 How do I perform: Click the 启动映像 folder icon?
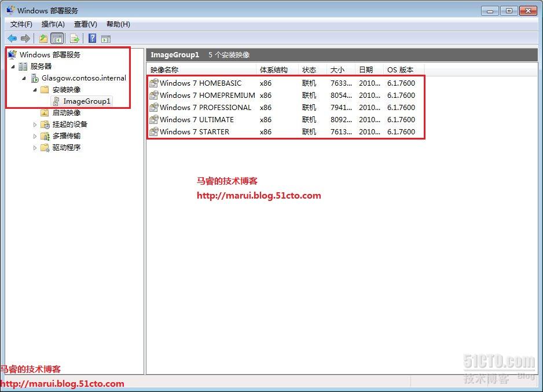coord(45,112)
